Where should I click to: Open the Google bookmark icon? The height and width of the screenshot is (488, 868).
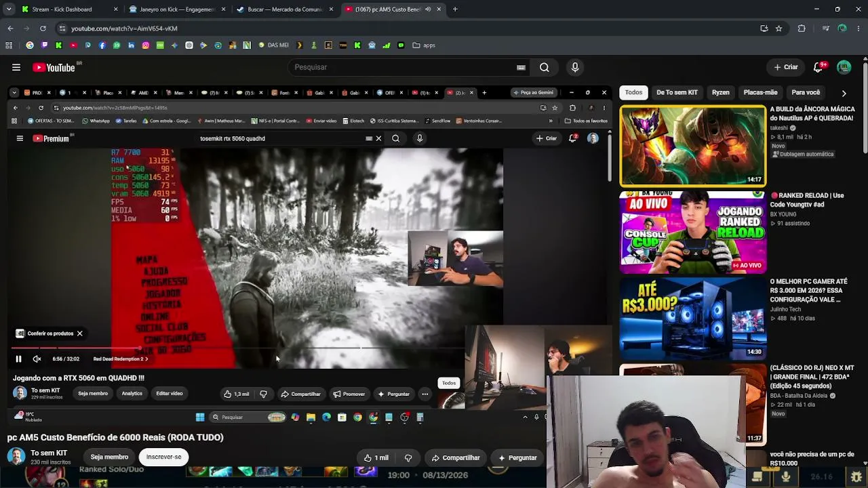pyautogui.click(x=30, y=45)
